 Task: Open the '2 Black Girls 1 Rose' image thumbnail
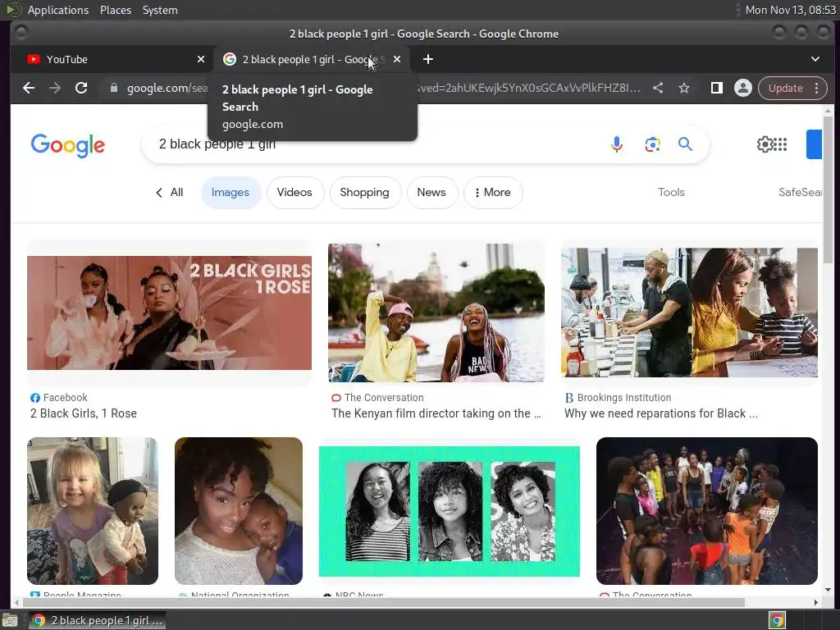(x=169, y=313)
